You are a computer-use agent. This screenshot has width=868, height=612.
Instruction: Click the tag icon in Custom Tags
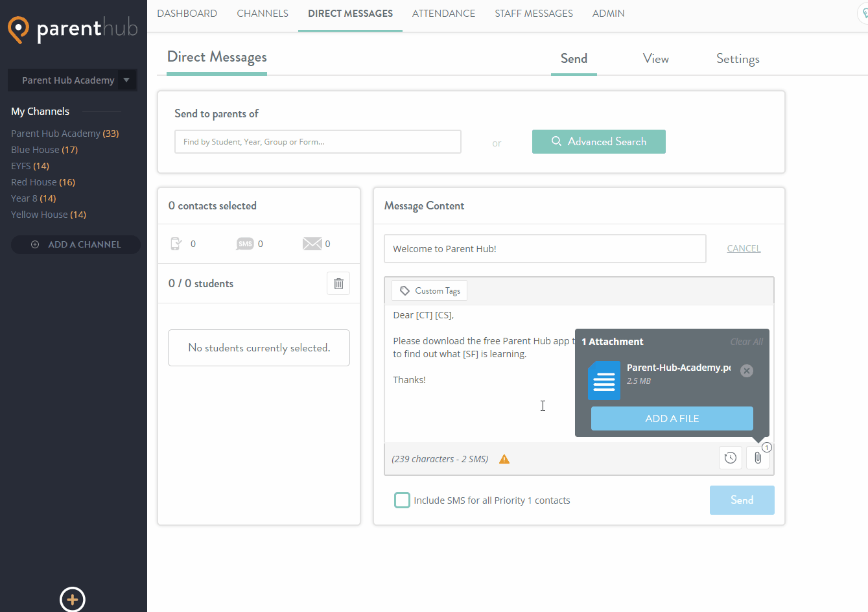[x=405, y=290]
